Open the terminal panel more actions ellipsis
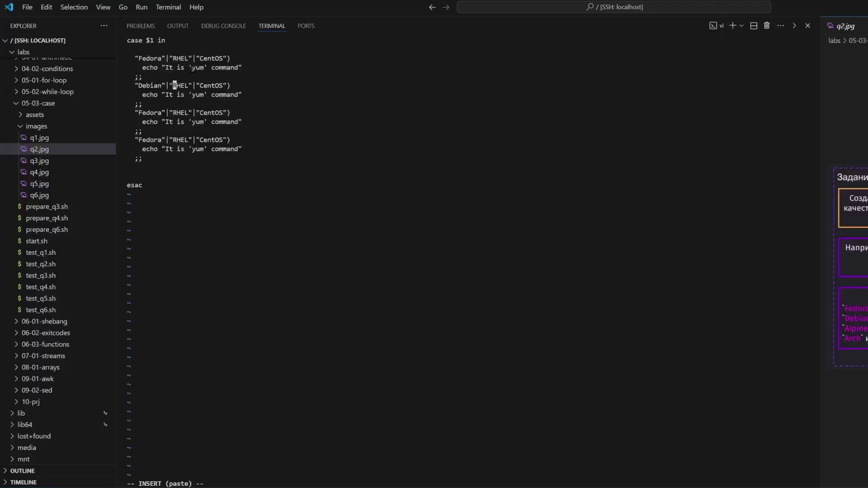Image resolution: width=868 pixels, height=488 pixels. pyautogui.click(x=781, y=26)
